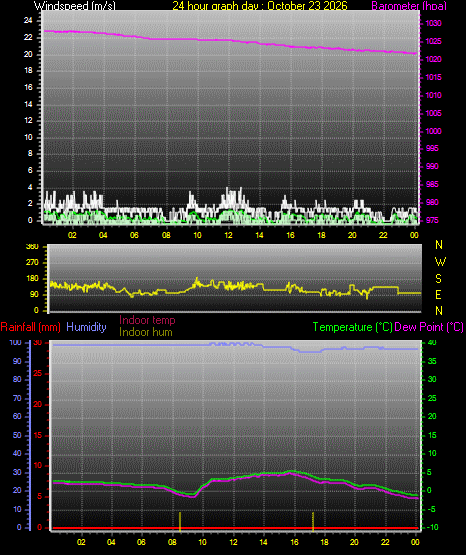This screenshot has height=555, width=466.
Task: Click barometer axis value "1030"
Action: (x=433, y=23)
